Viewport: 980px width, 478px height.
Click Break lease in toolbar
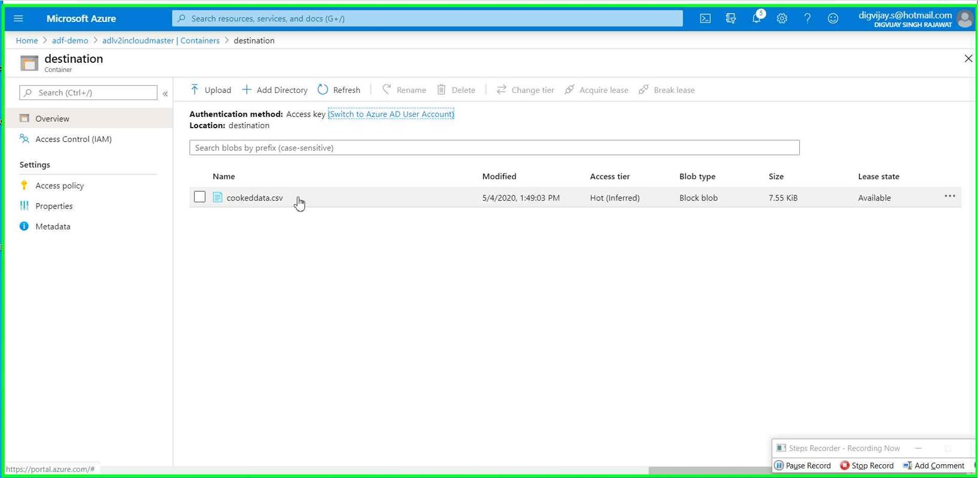(667, 90)
